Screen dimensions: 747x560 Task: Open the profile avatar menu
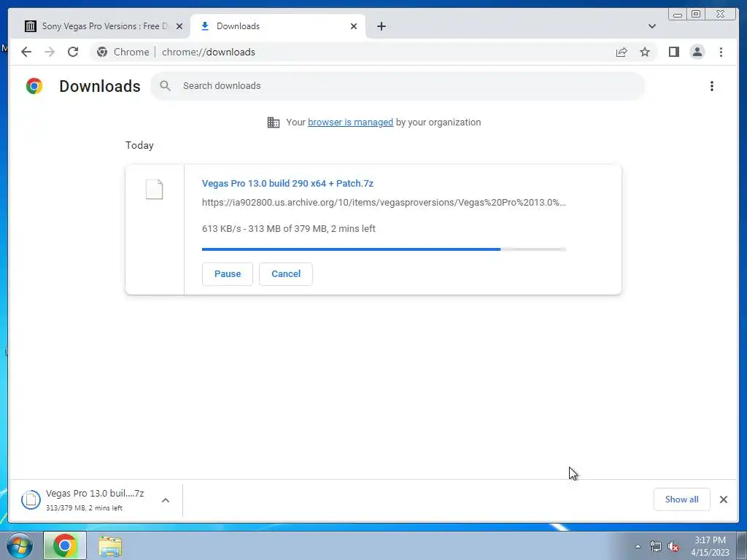[x=697, y=52]
